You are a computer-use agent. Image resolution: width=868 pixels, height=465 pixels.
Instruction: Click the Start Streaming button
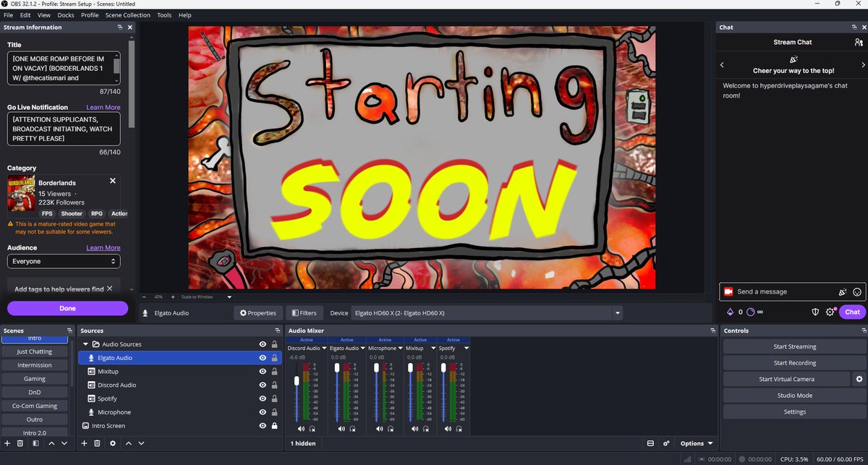click(794, 346)
